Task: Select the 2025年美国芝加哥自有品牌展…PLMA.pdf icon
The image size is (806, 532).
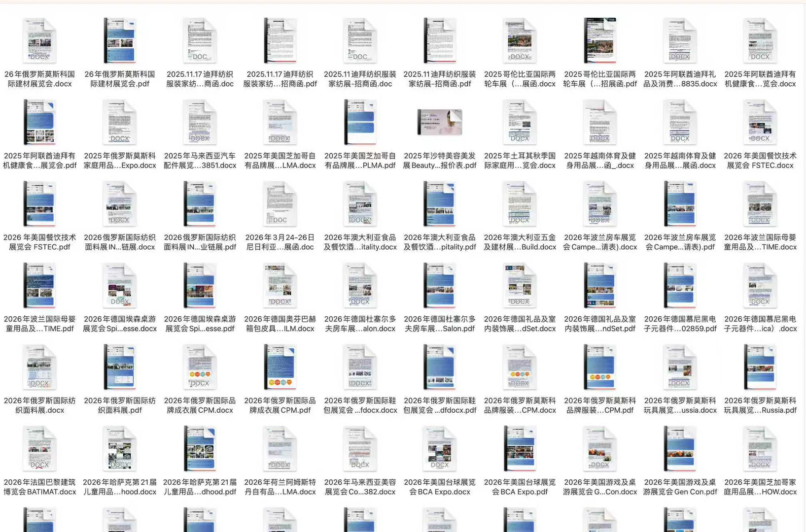Action: [360, 122]
